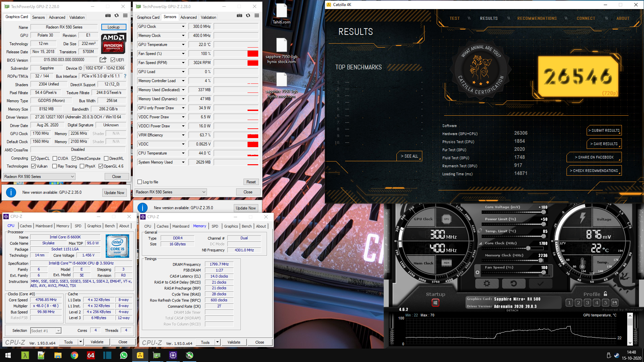Reset GPU-Z sensor readings
Viewport: 644px width, 362px height.
(251, 182)
